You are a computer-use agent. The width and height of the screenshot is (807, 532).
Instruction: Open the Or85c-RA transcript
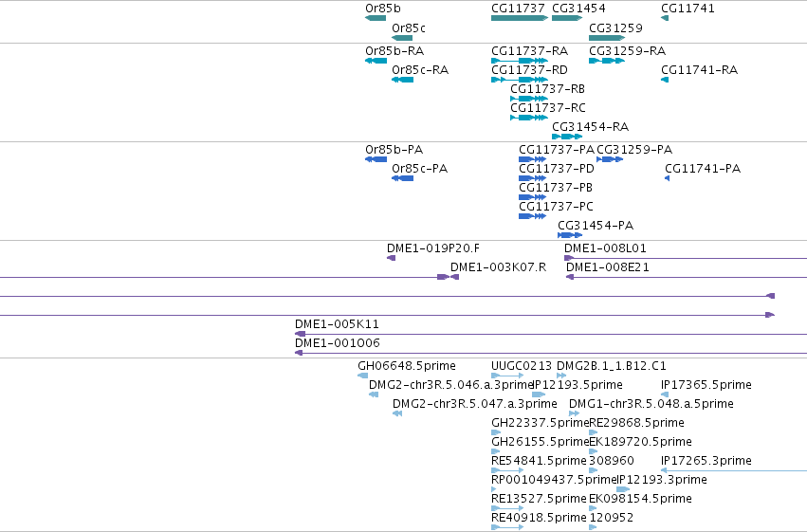[x=402, y=80]
